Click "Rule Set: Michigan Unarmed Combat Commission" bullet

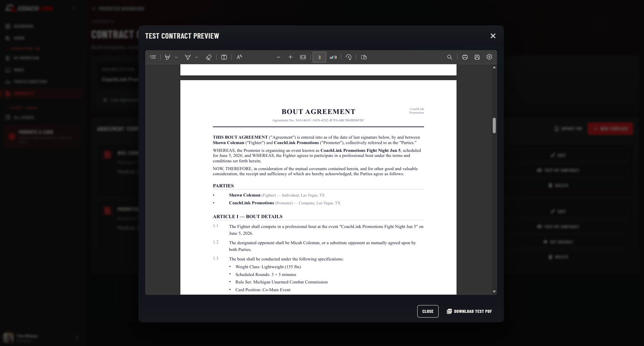point(282,282)
